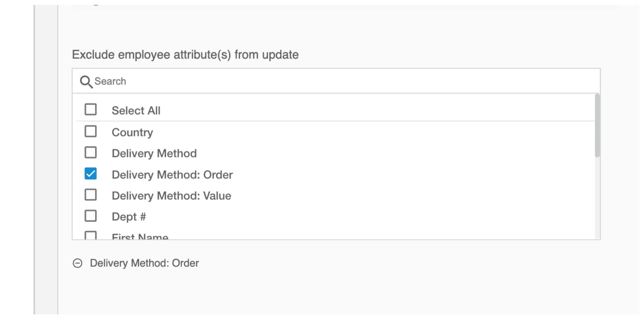Select the Delivery Method: Order row
Image resolution: width=644 pixels, height=319 pixels.
172,174
